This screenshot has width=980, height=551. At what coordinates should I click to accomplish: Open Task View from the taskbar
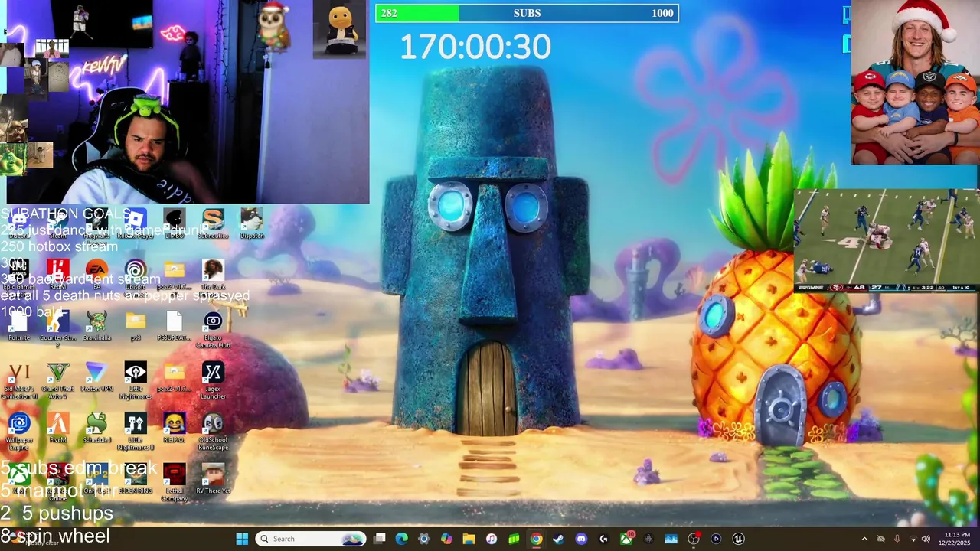[379, 539]
